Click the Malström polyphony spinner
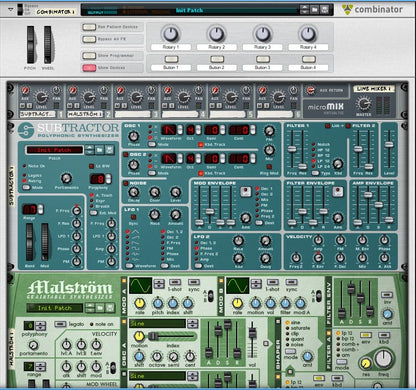This screenshot has height=390, width=416. pyautogui.click(x=40, y=325)
